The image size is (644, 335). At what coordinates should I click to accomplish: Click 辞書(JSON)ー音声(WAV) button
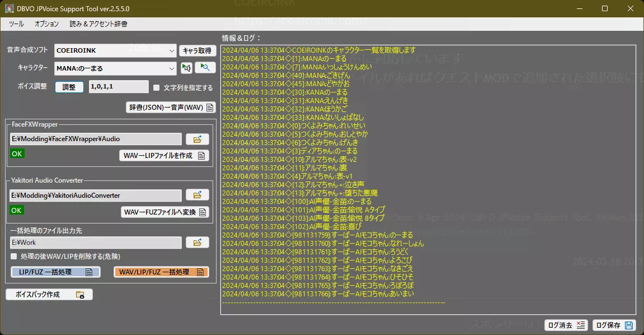point(171,108)
